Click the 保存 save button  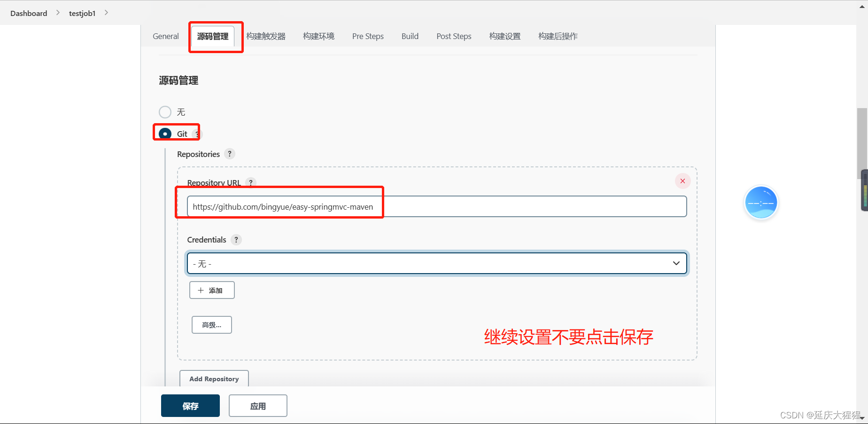[x=190, y=405]
